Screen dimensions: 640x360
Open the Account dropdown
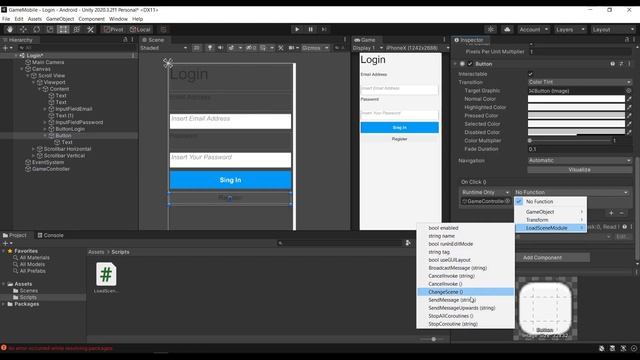point(534,29)
